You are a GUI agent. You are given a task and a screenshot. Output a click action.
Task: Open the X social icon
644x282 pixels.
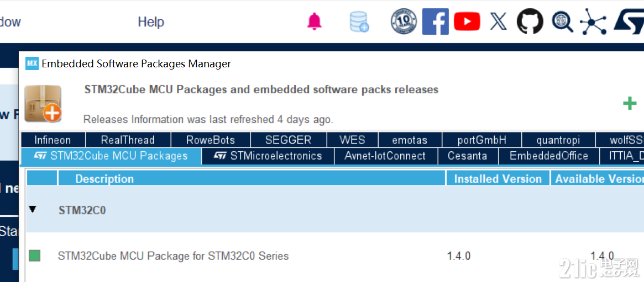(498, 22)
